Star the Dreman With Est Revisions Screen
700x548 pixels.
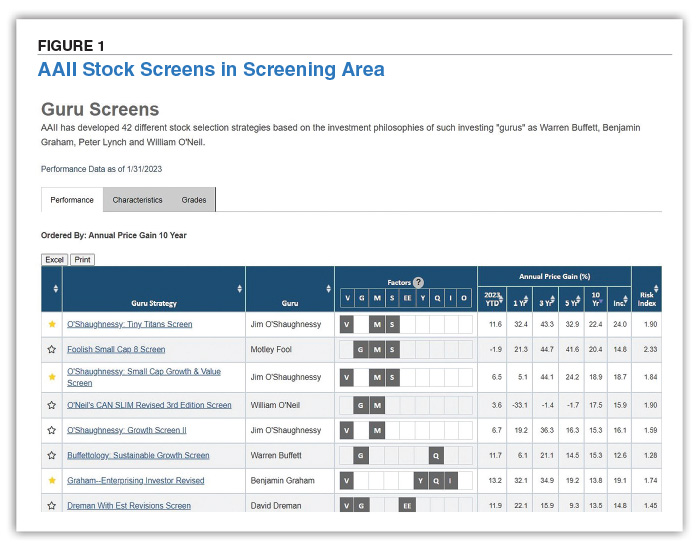point(52,506)
